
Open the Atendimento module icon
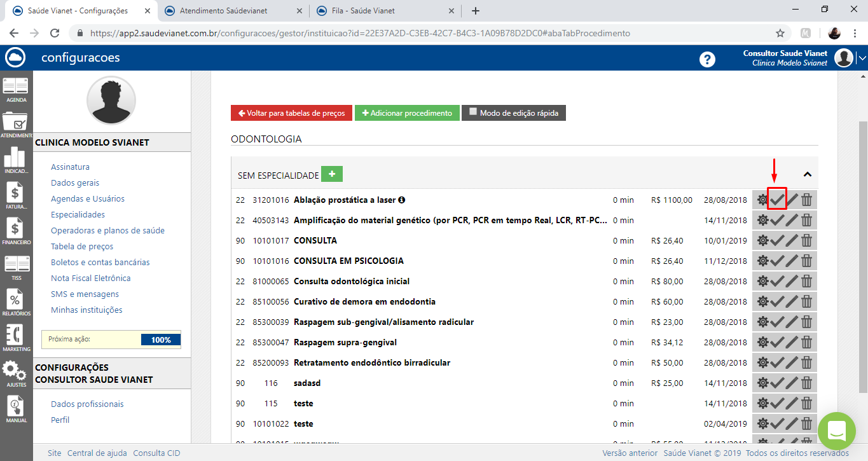tap(16, 125)
